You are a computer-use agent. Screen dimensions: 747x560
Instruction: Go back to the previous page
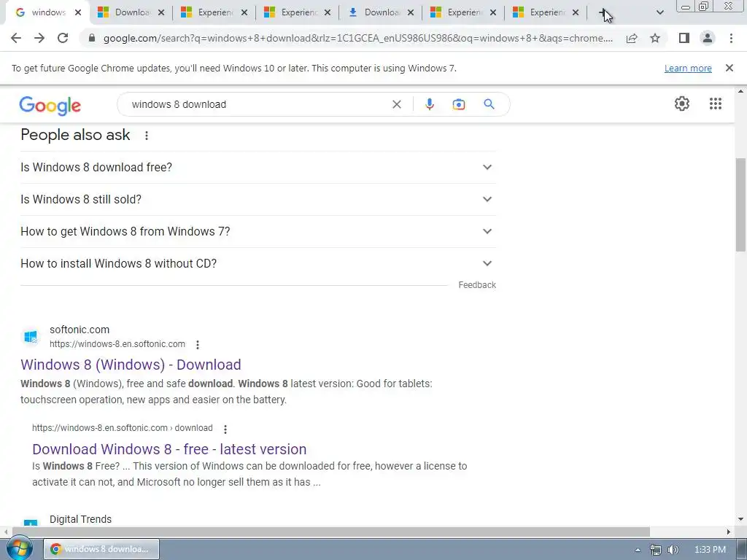[x=16, y=38]
